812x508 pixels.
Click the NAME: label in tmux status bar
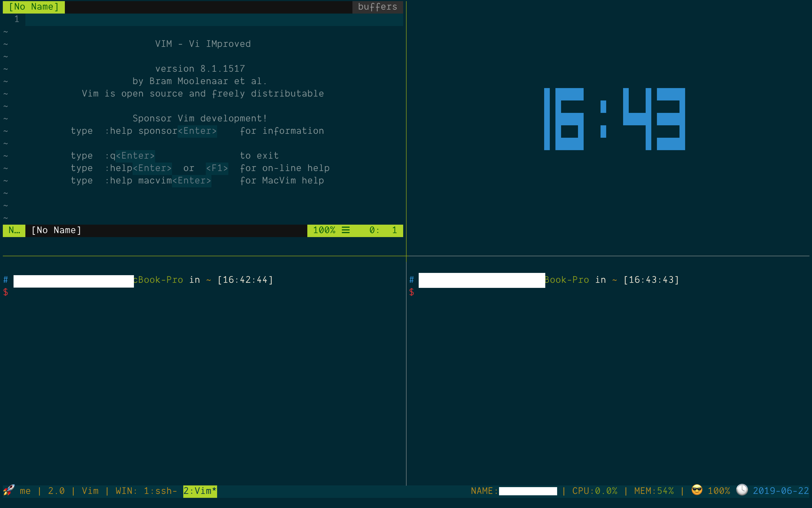(x=484, y=491)
